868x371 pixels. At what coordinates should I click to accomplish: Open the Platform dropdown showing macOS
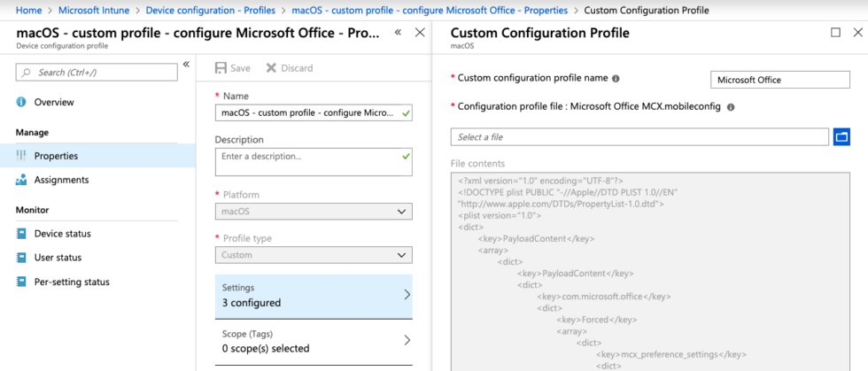coord(314,212)
